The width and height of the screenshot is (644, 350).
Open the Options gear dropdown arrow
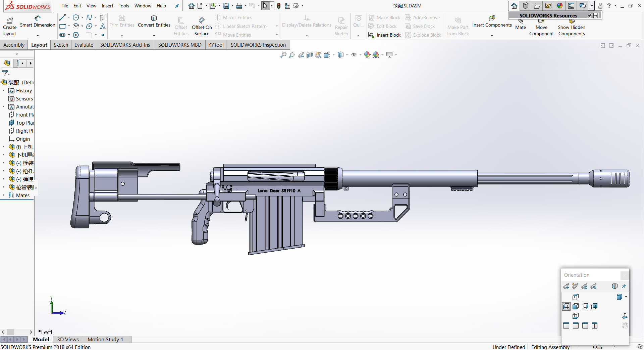302,6
